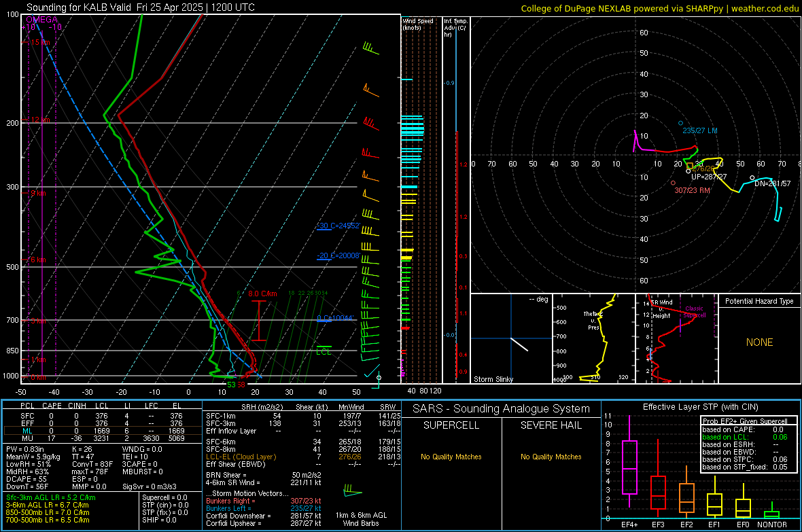Select the '307/23 RM' hodograph label

point(692,190)
